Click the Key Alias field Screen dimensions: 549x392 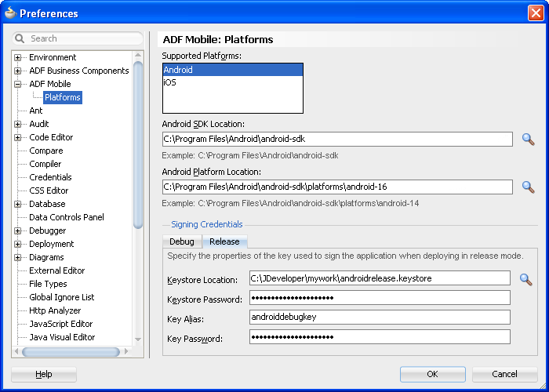pyautogui.click(x=380, y=317)
